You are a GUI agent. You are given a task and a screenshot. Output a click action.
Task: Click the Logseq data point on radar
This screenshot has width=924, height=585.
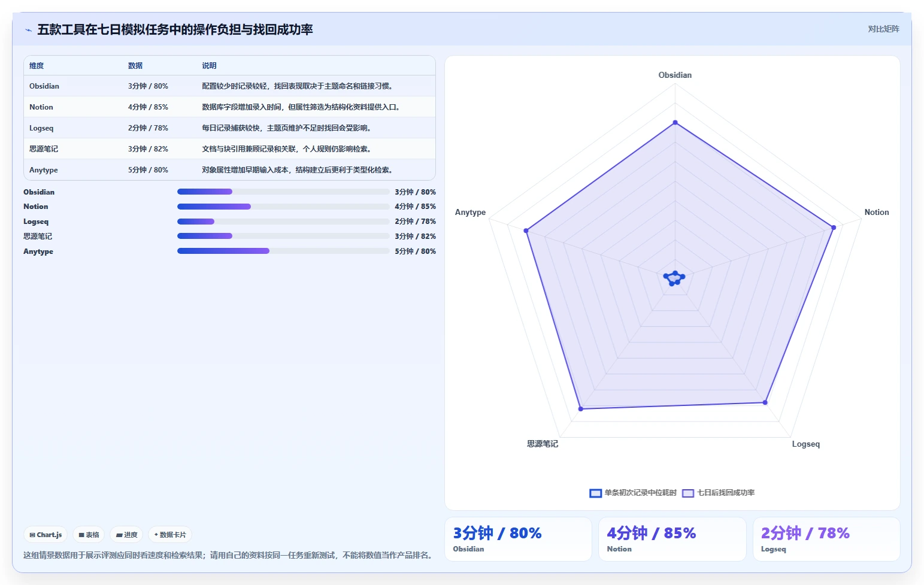click(x=765, y=402)
